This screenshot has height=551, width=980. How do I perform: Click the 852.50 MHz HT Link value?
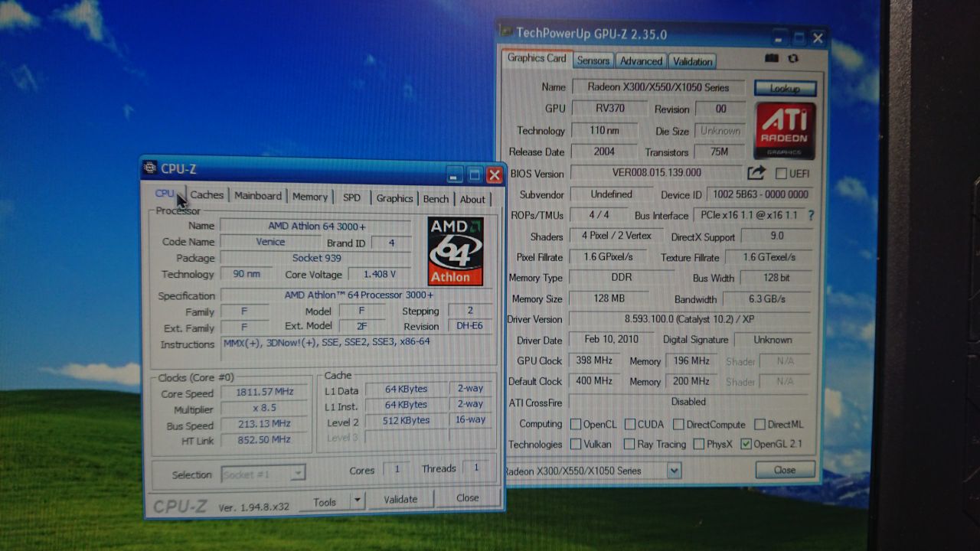[x=265, y=439]
